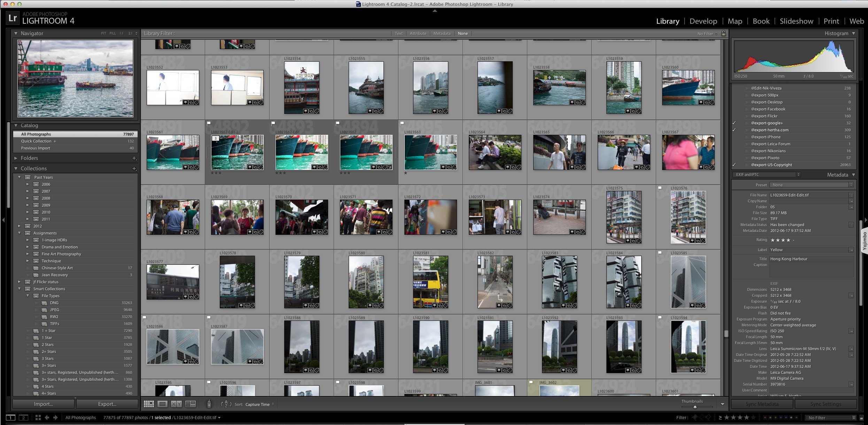Switch to Loupe view icon

point(162,404)
